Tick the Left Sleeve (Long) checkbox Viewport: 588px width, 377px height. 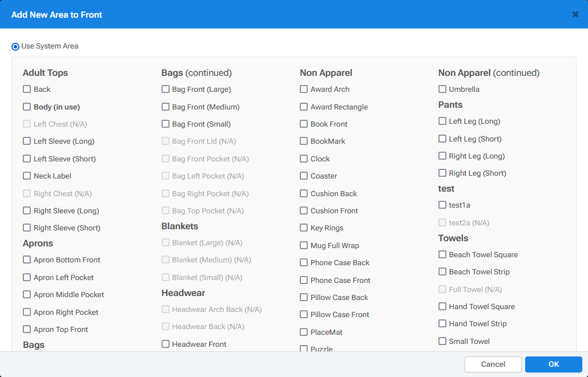pos(27,141)
